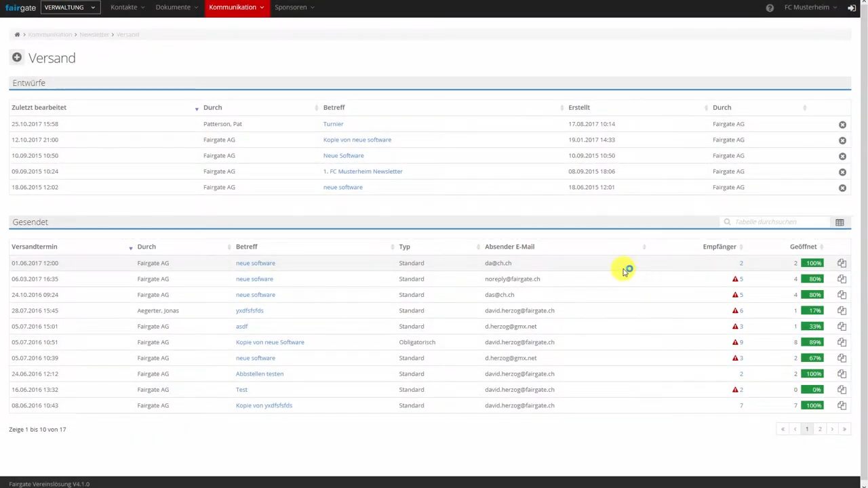Open the Kommunikation menu
This screenshot has width=868, height=488.
[236, 7]
